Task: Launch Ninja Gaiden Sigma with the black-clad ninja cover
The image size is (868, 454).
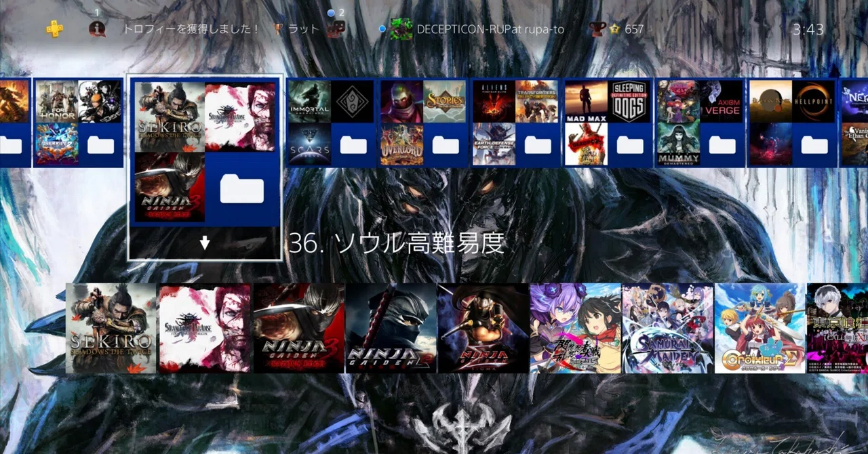Action: tap(484, 328)
